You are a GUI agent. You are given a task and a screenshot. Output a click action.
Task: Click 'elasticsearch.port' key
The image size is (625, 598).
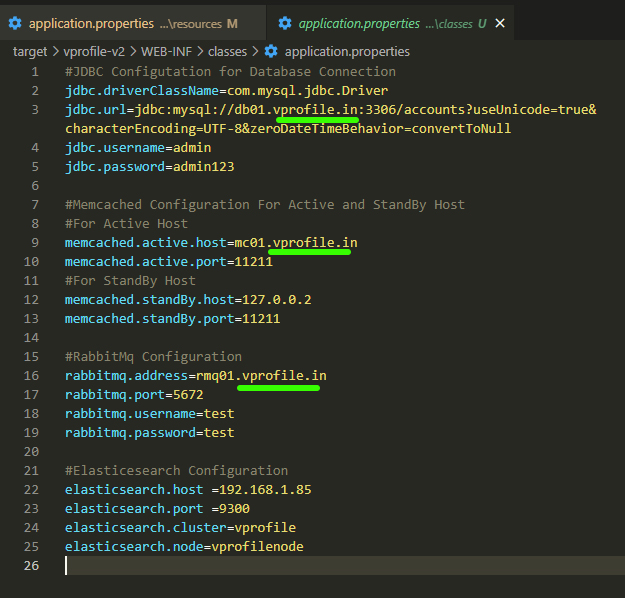click(x=134, y=509)
